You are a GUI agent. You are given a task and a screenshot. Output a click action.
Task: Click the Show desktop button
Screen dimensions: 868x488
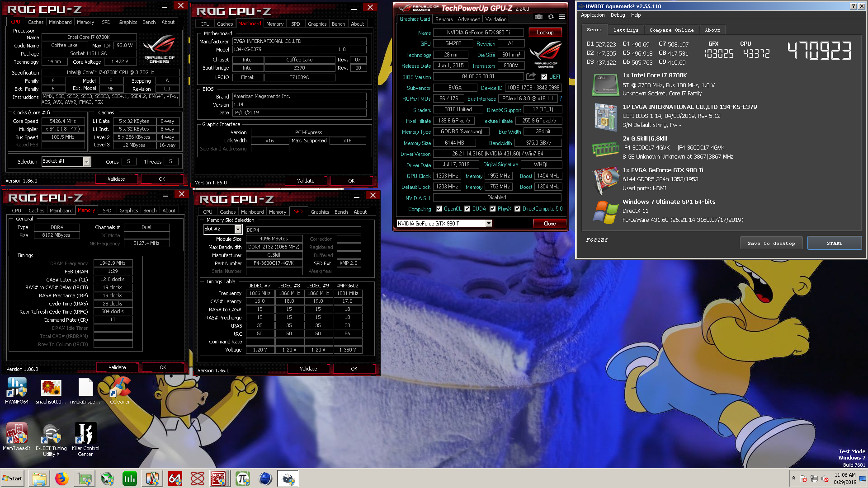click(x=863, y=479)
